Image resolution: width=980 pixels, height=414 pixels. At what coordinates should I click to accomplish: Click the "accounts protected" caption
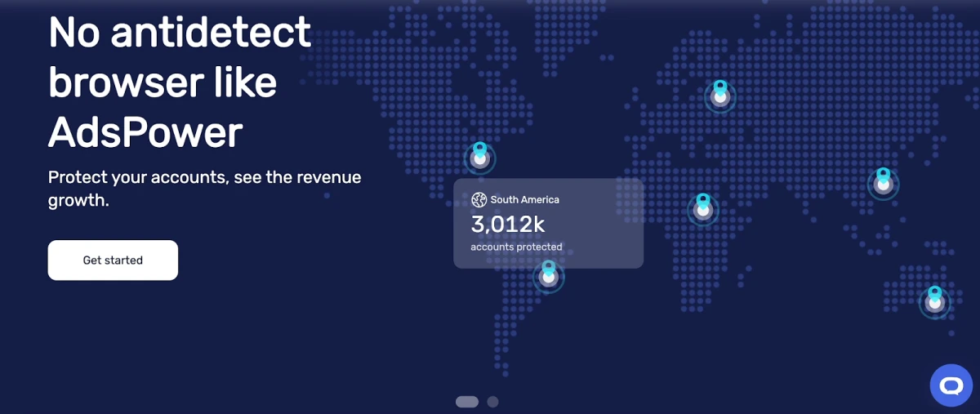516,247
